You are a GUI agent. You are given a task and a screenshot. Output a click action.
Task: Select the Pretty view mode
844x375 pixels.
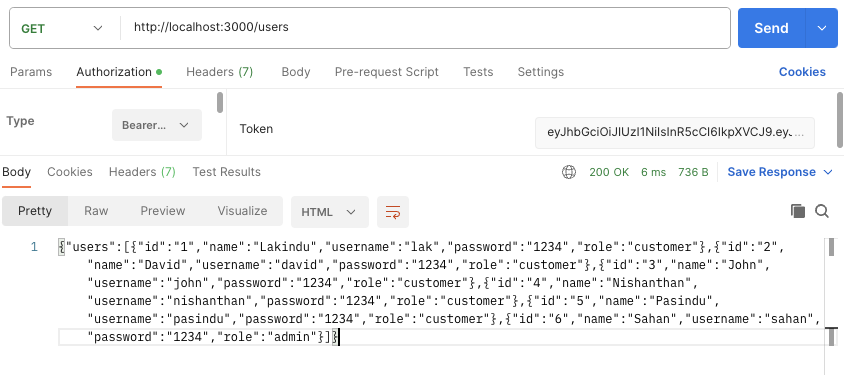[35, 211]
